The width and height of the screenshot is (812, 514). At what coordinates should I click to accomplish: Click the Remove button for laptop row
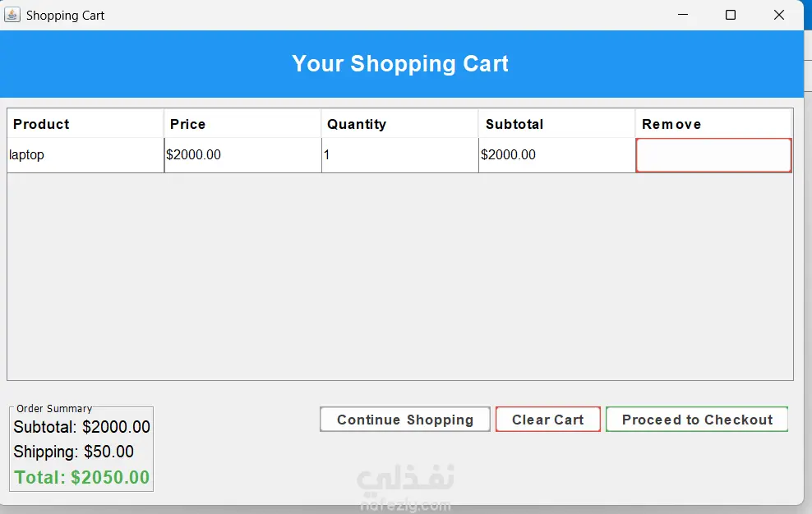click(713, 154)
